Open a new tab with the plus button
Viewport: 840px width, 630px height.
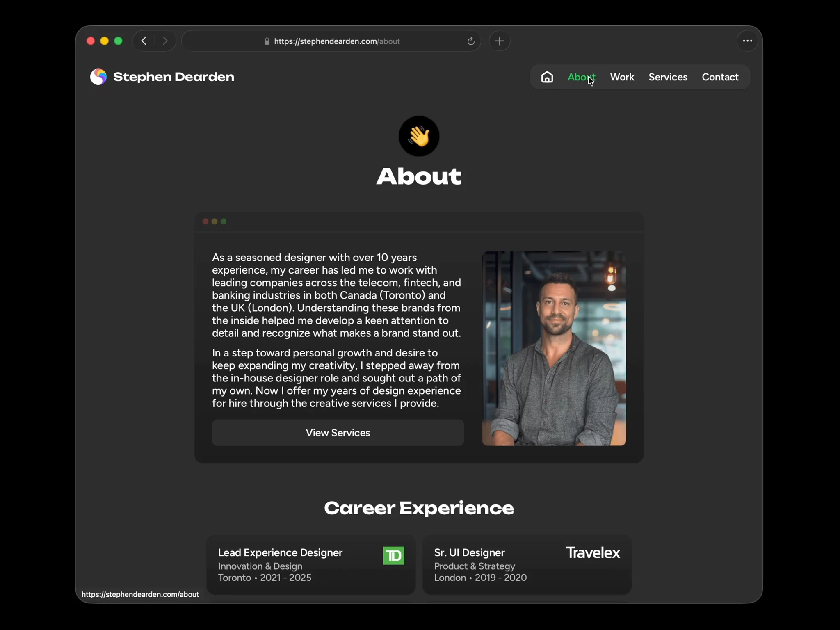[x=500, y=41]
